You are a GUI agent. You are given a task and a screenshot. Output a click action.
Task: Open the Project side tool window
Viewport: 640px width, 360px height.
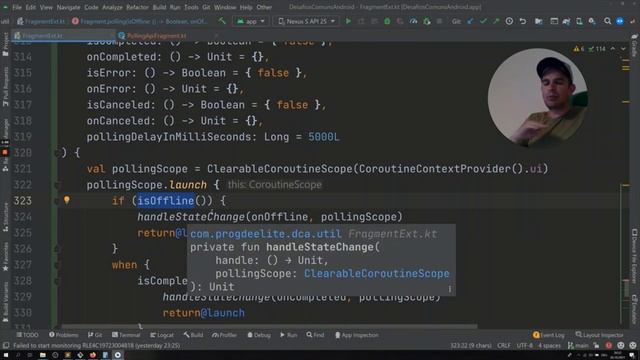point(5,44)
